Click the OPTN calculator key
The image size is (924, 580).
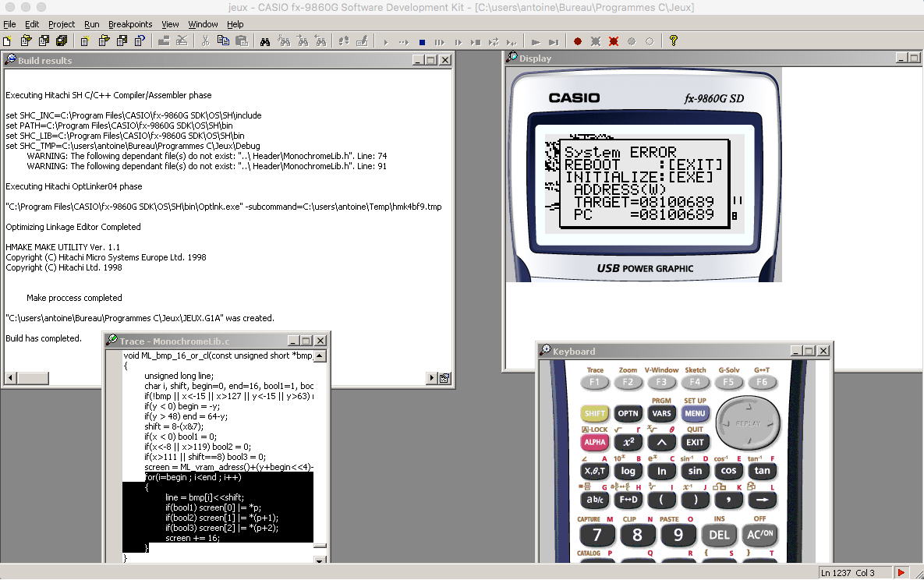click(x=628, y=413)
